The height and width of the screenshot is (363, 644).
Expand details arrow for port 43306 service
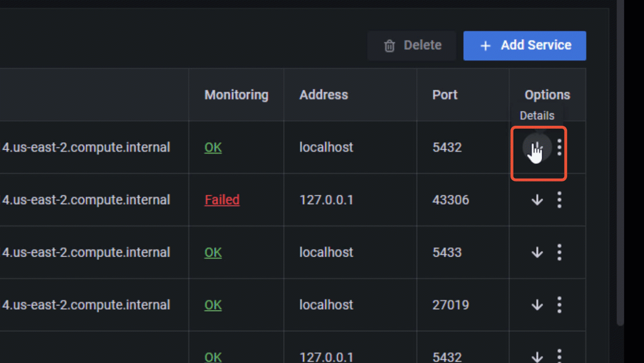[x=537, y=200]
